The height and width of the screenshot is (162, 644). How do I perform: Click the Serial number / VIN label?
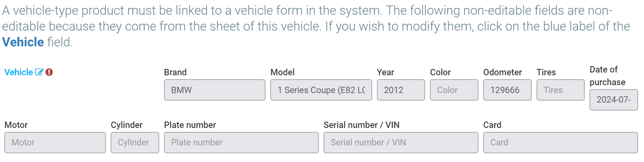(x=361, y=125)
